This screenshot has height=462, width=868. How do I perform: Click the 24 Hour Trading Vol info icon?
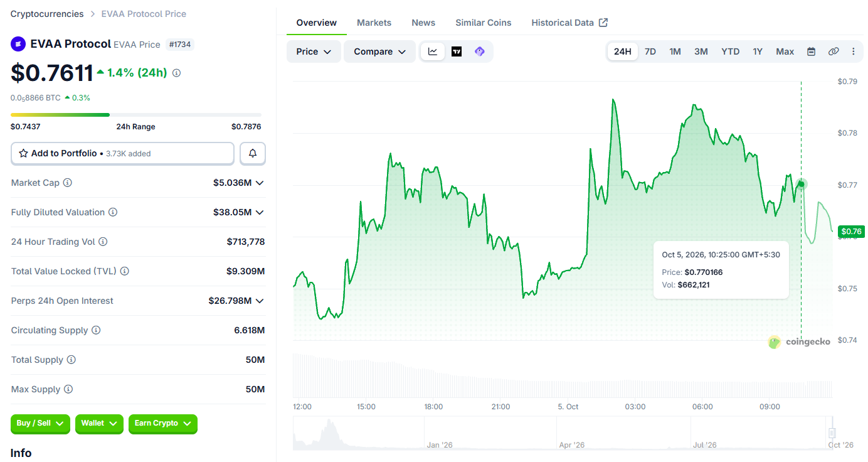point(103,242)
